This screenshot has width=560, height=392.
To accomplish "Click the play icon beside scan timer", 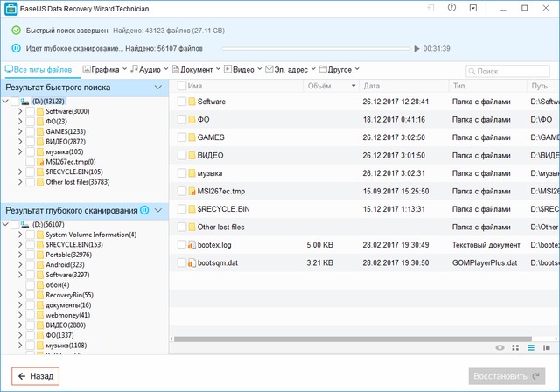I will tap(416, 49).
